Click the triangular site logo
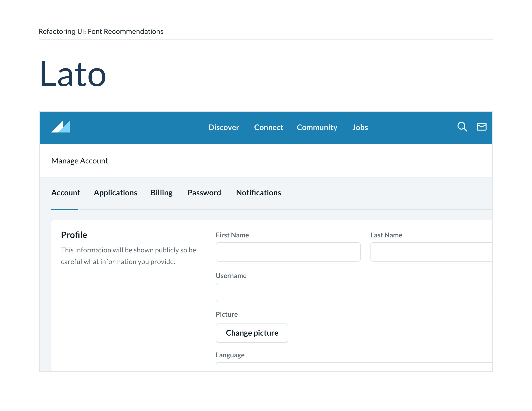532x411 pixels. tap(61, 127)
